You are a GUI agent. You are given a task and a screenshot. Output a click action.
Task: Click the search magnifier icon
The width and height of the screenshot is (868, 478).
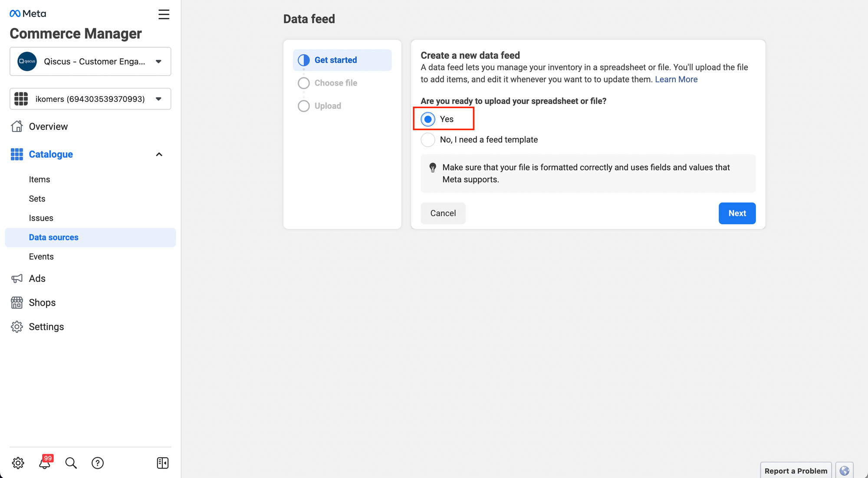pyautogui.click(x=71, y=463)
